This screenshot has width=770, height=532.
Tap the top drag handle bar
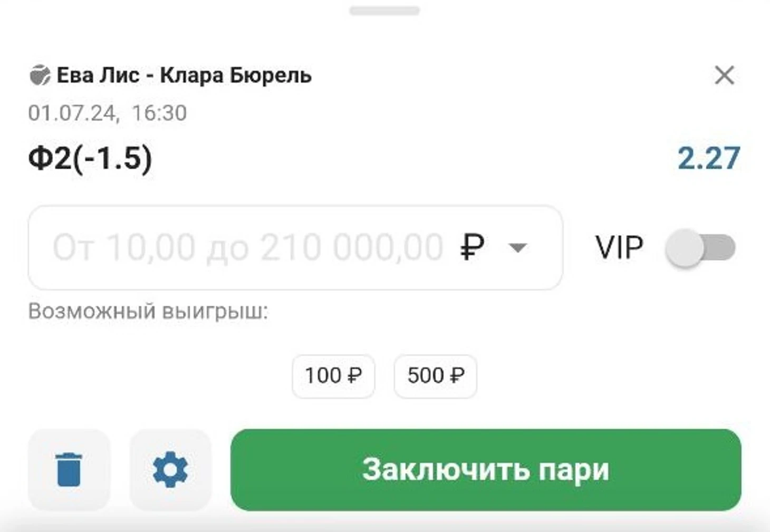coord(384,11)
